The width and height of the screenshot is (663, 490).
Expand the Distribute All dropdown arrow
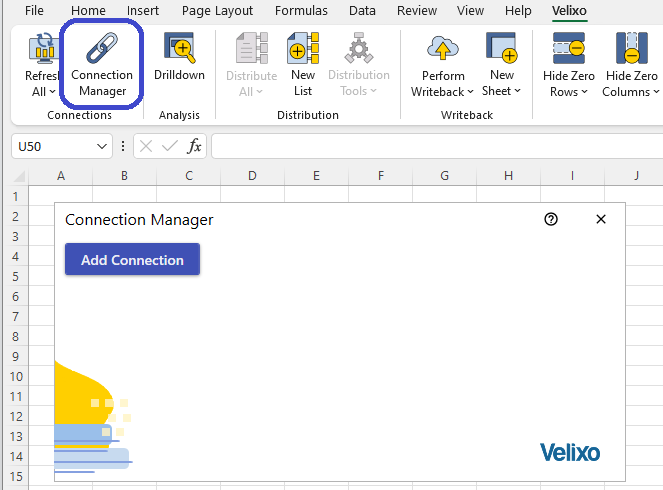click(x=259, y=92)
